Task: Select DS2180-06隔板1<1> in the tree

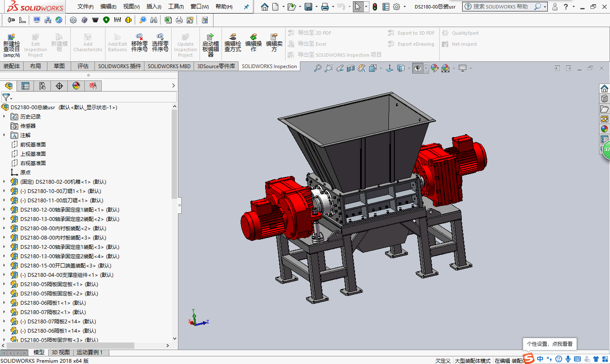Action: [x=53, y=303]
